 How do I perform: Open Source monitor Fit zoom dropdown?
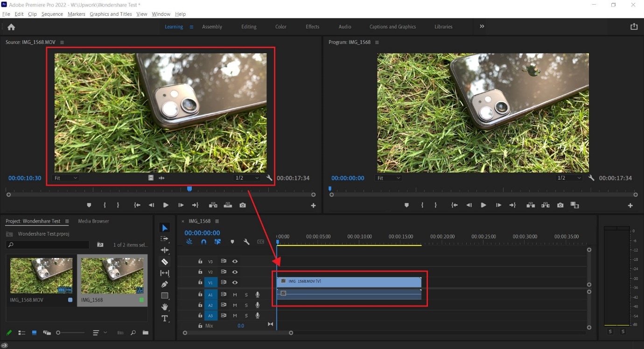point(66,178)
